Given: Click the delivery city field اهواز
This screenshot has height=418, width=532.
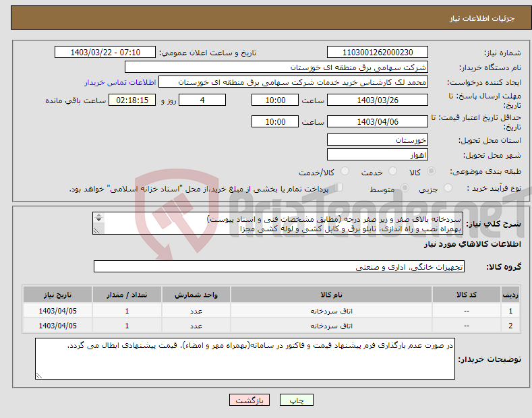Looking at the screenshot, I should click(x=378, y=154).
